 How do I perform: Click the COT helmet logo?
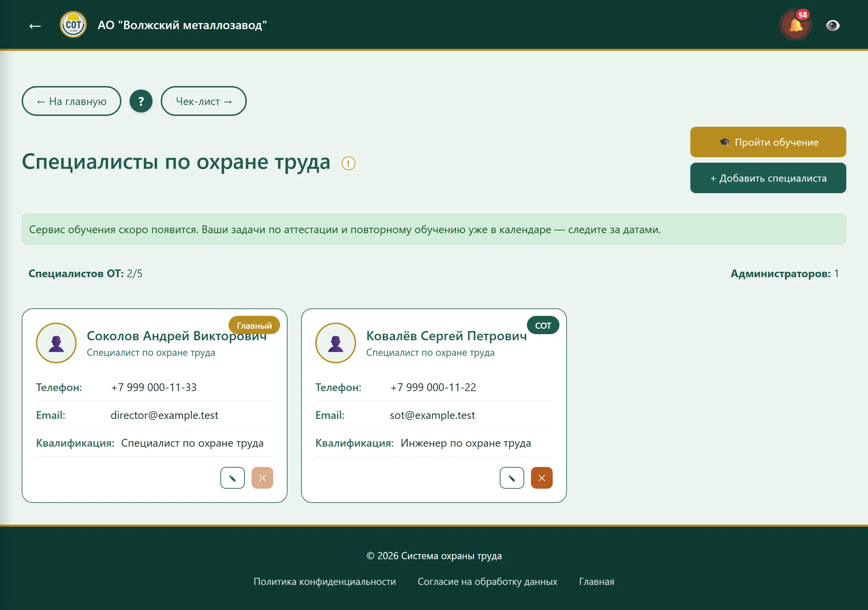coord(73,24)
